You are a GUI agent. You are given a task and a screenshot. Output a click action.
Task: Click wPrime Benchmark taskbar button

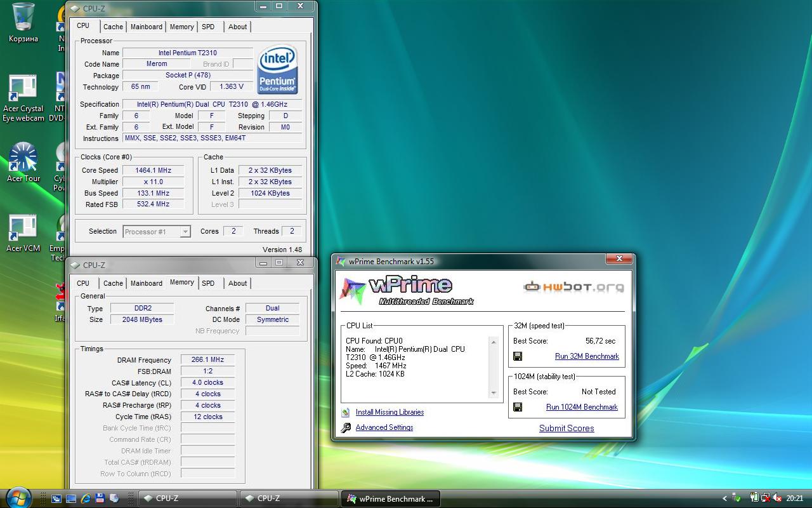[391, 498]
